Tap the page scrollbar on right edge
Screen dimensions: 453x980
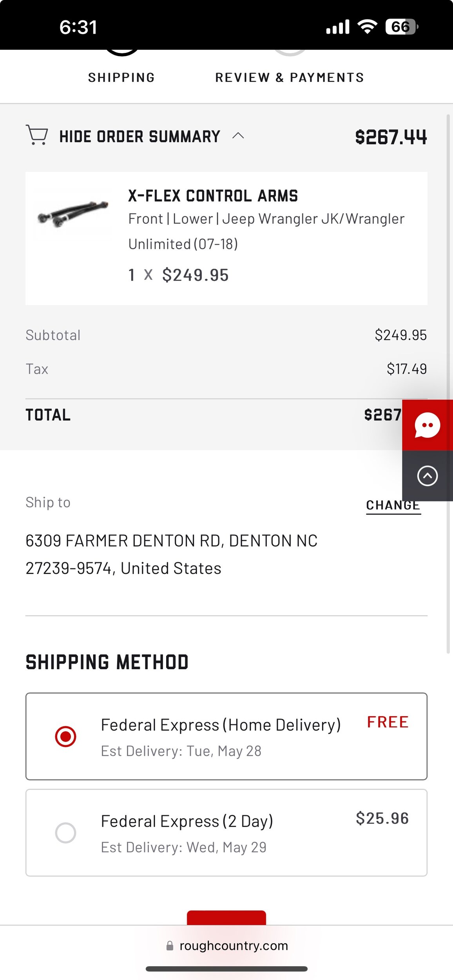[x=448, y=384]
